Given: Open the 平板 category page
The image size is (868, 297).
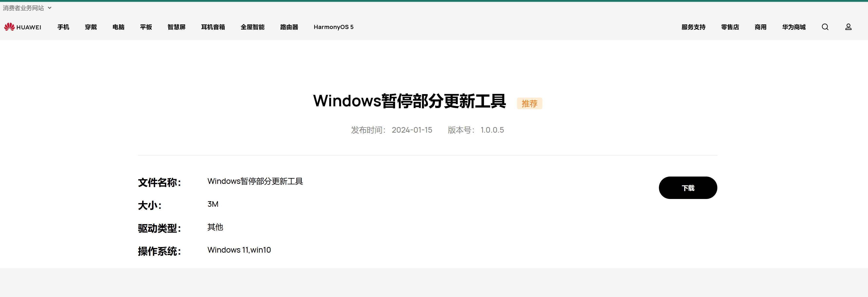Looking at the screenshot, I should 146,27.
